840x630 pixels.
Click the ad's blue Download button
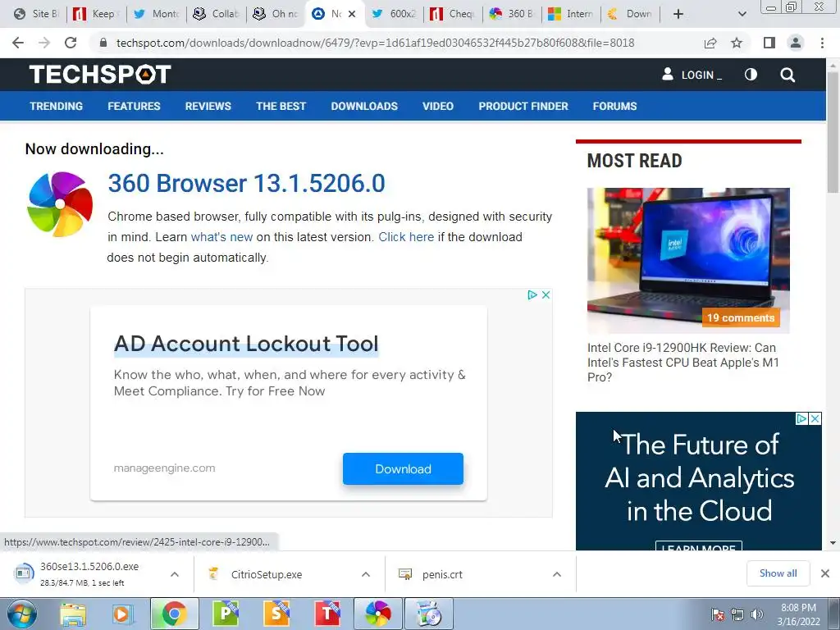(x=403, y=468)
